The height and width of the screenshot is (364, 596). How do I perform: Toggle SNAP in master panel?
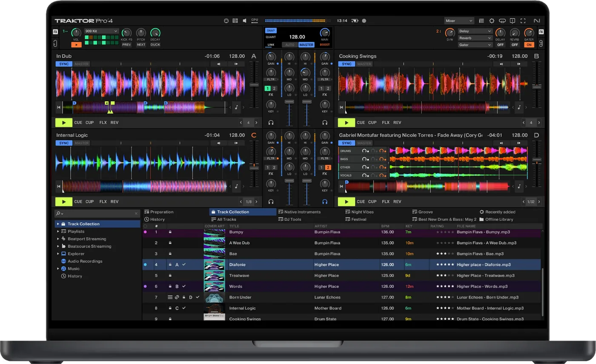click(x=270, y=31)
